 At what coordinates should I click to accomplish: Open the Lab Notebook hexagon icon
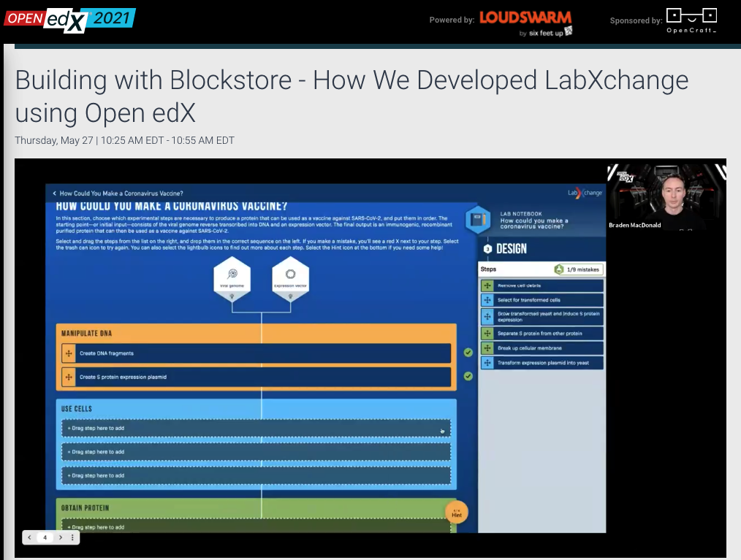click(478, 220)
